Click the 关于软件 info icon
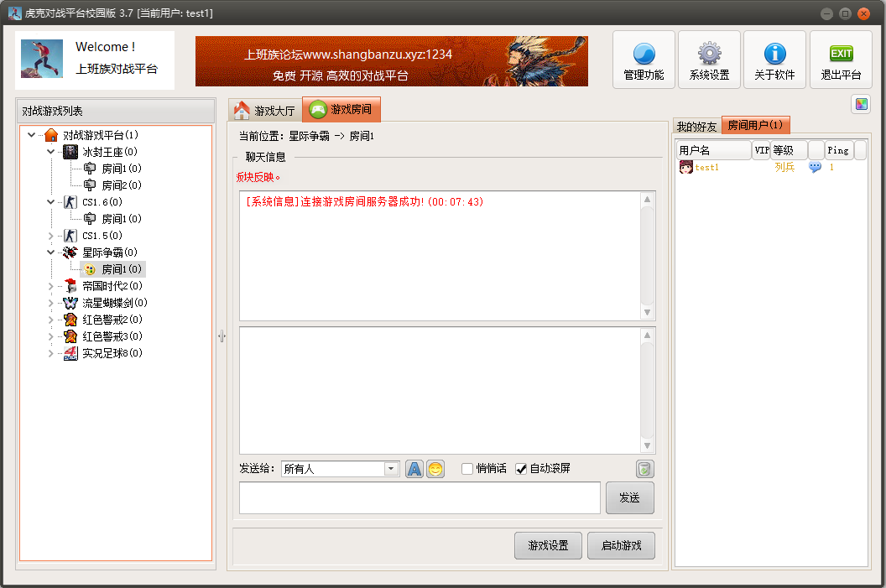This screenshot has height=588, width=886. tap(774, 59)
